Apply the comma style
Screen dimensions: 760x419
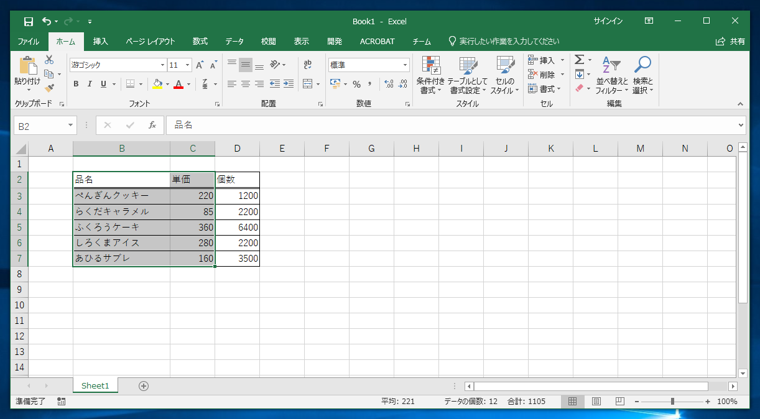point(369,84)
